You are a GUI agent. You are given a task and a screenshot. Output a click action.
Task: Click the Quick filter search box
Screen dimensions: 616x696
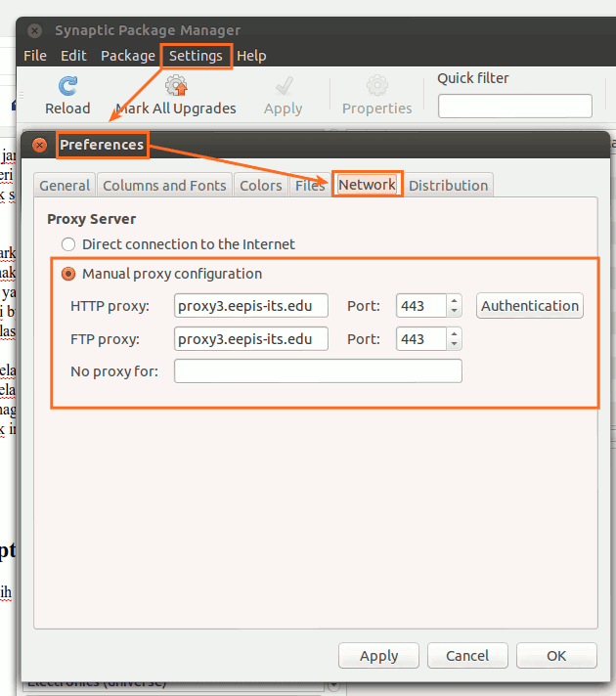pos(514,107)
